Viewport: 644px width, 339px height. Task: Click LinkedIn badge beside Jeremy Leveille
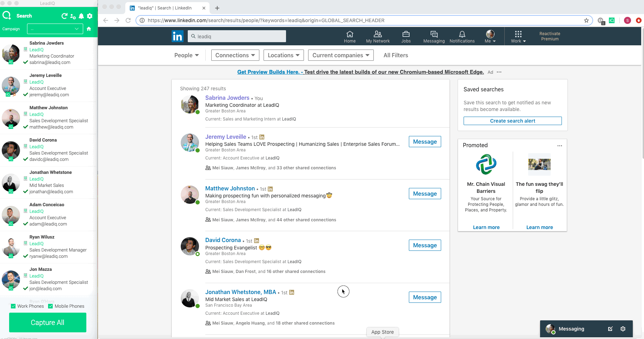coord(262,137)
